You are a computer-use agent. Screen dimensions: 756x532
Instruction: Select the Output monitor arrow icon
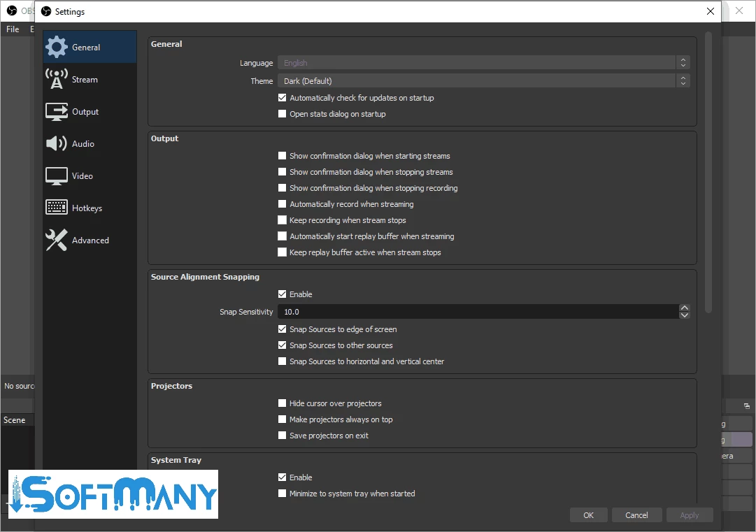tap(57, 112)
